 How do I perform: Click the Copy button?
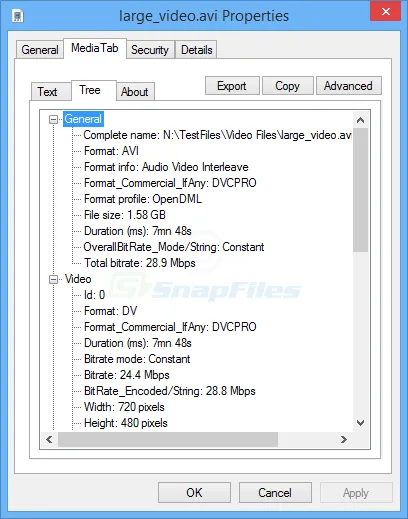coord(288,86)
